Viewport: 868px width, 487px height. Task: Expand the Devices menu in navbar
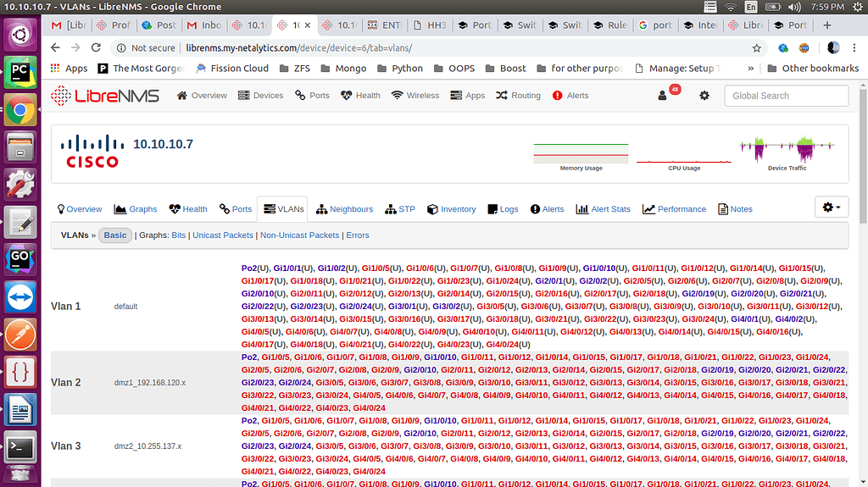coord(260,96)
